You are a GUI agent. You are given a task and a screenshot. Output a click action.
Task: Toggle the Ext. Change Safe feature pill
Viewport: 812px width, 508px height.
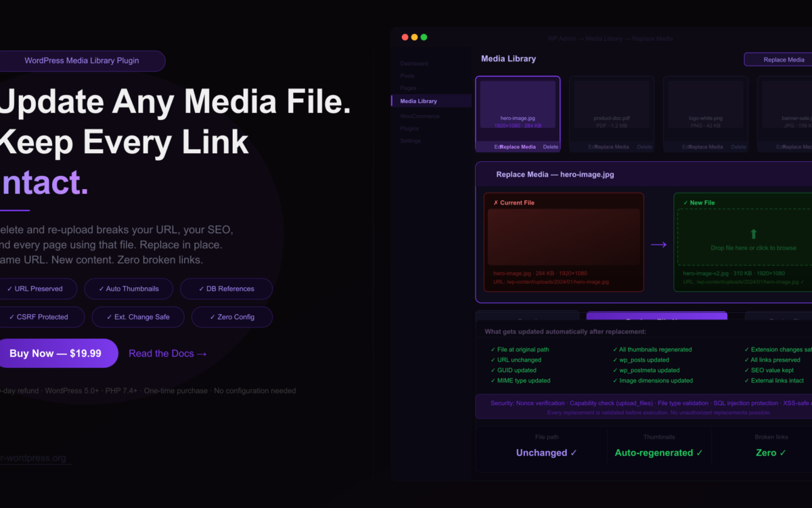137,317
